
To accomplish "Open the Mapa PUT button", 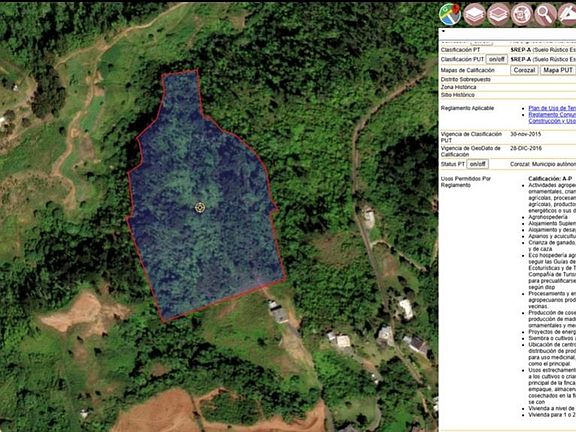I will pyautogui.click(x=558, y=70).
